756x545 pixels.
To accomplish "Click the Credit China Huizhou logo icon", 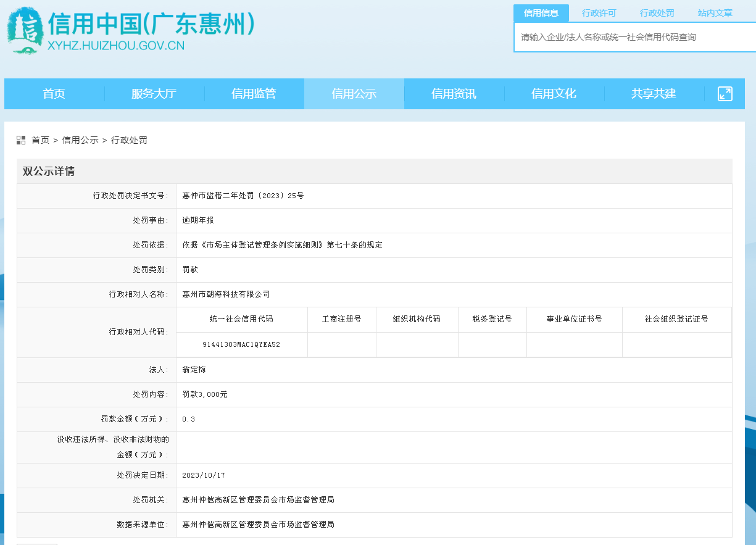I will 25,31.
